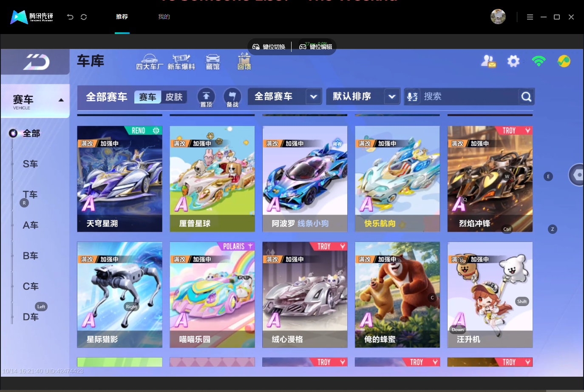This screenshot has width=584, height=392.
Task: Open the 回馈 gift reward icon
Action: (x=244, y=62)
